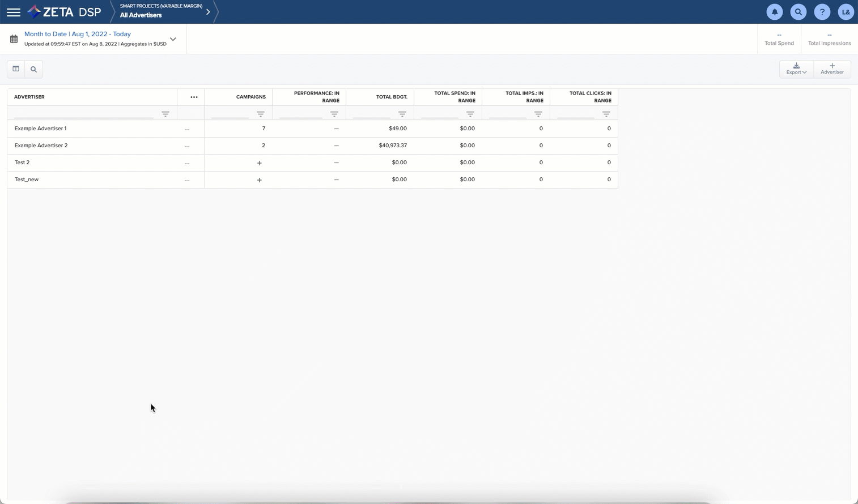Viewport: 858px width, 504px height.
Task: Click the Campaigns filter input field
Action: click(x=230, y=114)
